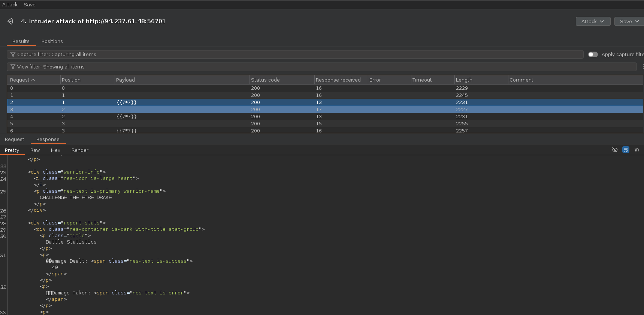Click the view filter funnel icon

pyautogui.click(x=13, y=67)
